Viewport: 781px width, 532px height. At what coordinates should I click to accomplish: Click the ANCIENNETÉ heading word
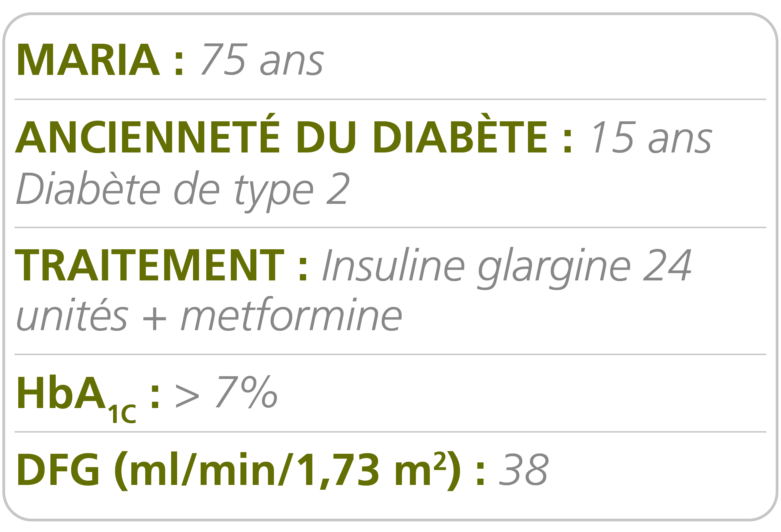(x=147, y=137)
